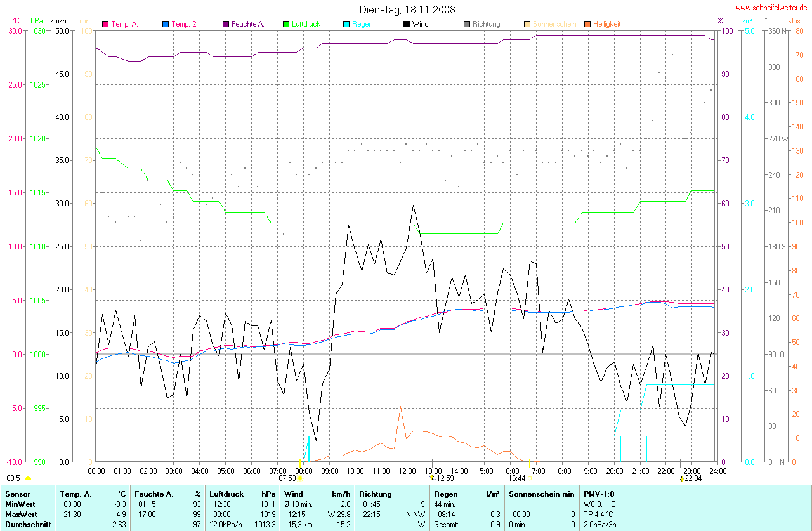Click the Gesamt: rain total label
This screenshot has height=531, width=812.
[x=447, y=525]
